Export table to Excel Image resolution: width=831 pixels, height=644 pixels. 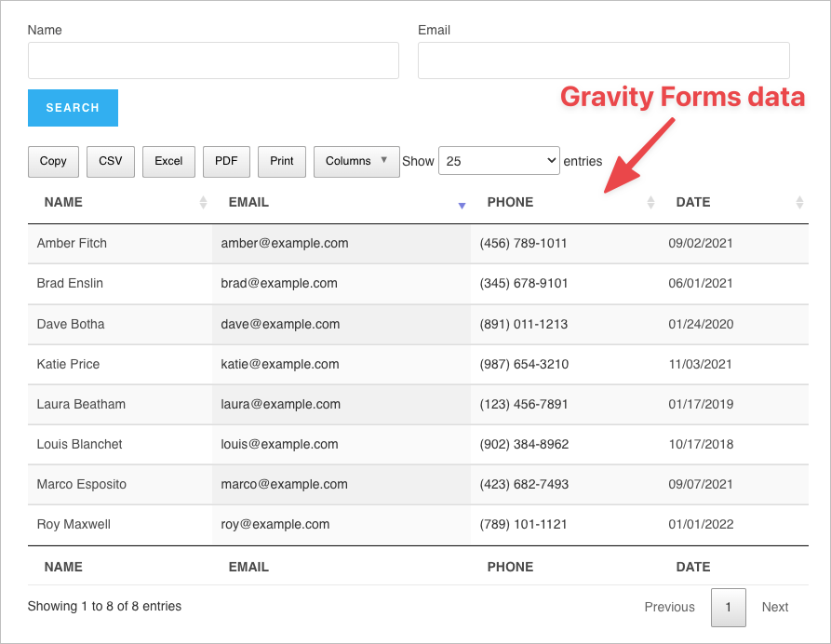(168, 161)
